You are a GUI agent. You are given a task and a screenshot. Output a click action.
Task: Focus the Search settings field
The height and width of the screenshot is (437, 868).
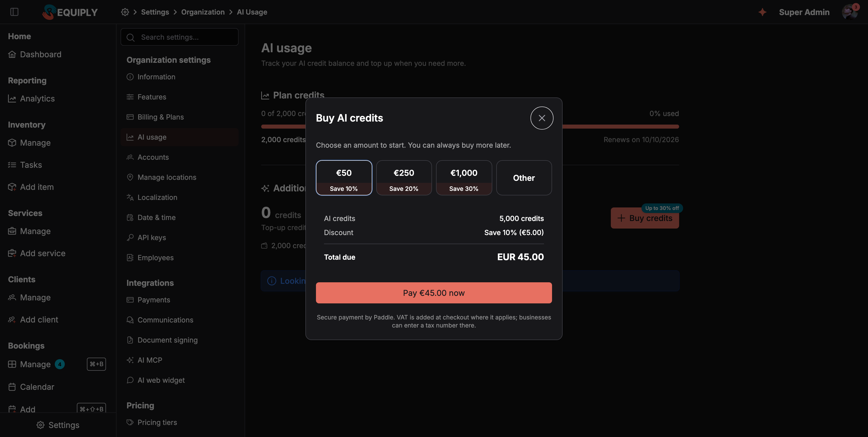[179, 37]
